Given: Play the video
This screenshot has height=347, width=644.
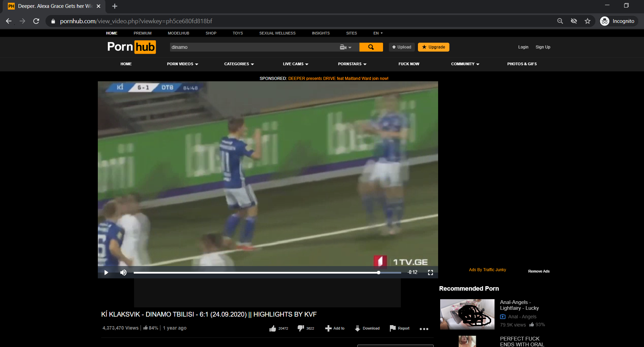Looking at the screenshot, I should [106, 273].
